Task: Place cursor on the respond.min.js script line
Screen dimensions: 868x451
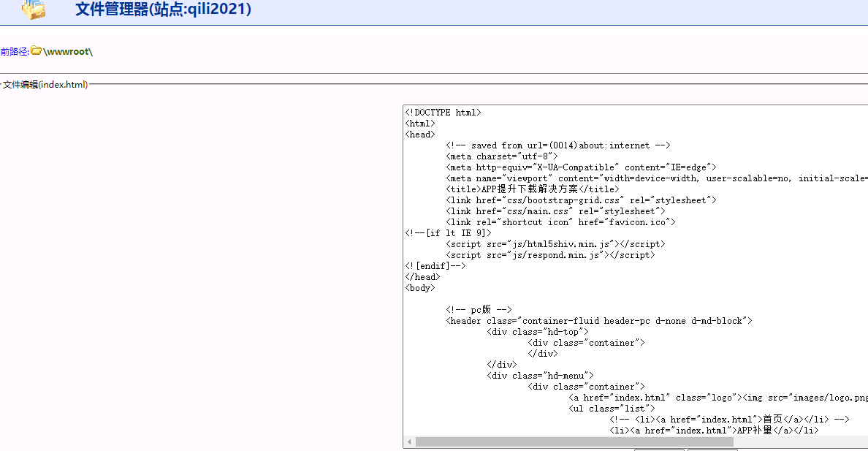Action: [550, 255]
